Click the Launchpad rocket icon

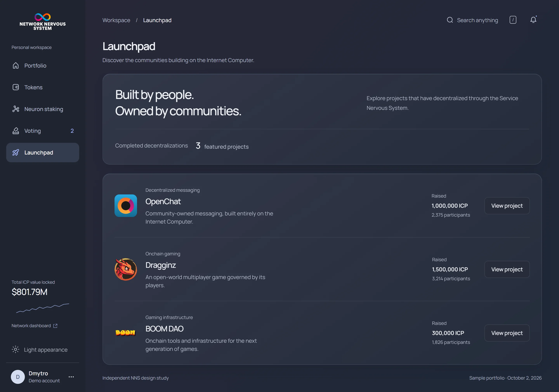(16, 152)
